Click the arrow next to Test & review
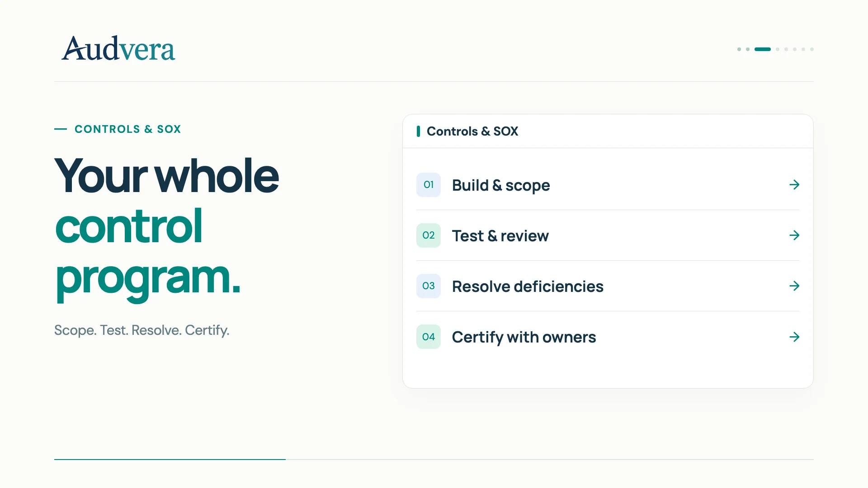Screen dimensions: 868x488 794,235
